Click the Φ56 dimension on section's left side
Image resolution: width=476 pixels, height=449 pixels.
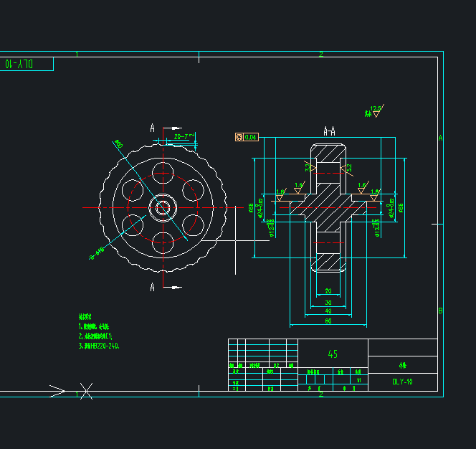coord(251,208)
